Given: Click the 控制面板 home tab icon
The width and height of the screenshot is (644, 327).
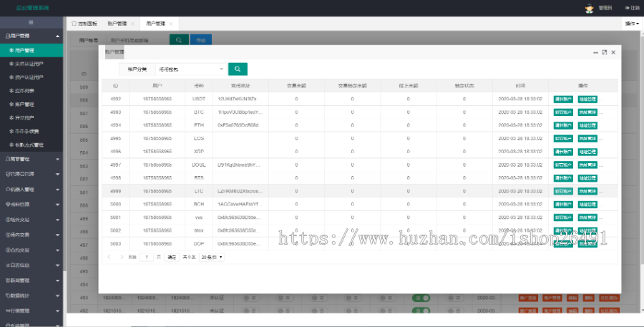Looking at the screenshot, I should 74,24.
